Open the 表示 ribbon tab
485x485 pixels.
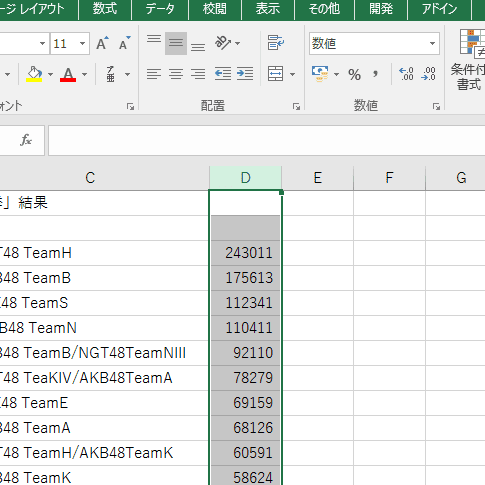[268, 9]
